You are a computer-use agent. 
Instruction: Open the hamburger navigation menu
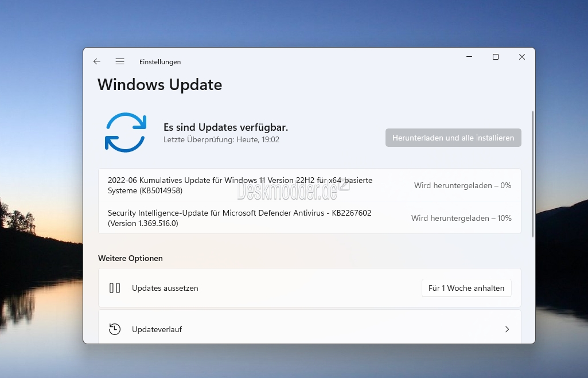[120, 61]
